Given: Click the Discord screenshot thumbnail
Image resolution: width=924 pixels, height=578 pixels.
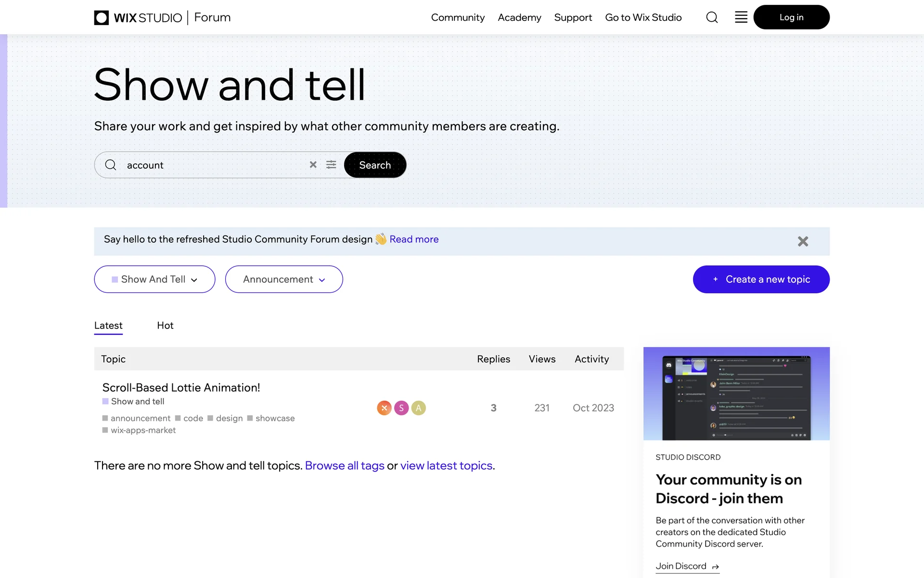Looking at the screenshot, I should click(x=736, y=394).
